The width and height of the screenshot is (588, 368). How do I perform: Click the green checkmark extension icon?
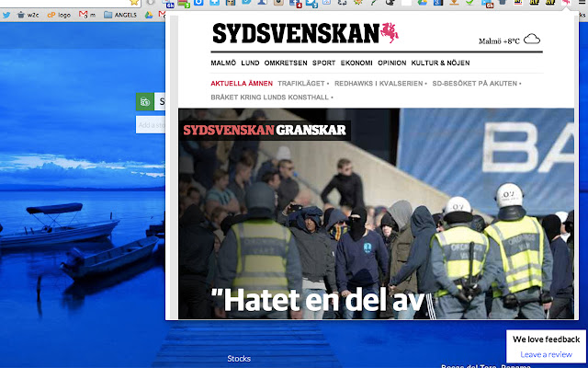coord(469,2)
